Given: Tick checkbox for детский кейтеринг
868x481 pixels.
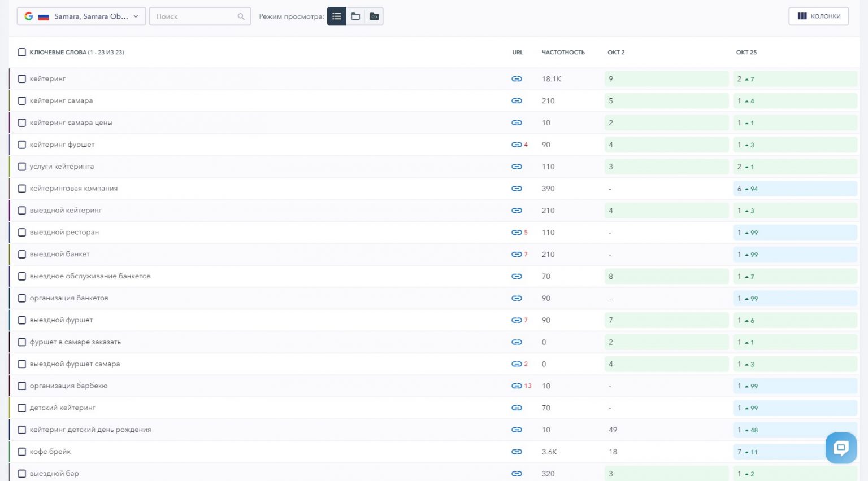Looking at the screenshot, I should 22,408.
